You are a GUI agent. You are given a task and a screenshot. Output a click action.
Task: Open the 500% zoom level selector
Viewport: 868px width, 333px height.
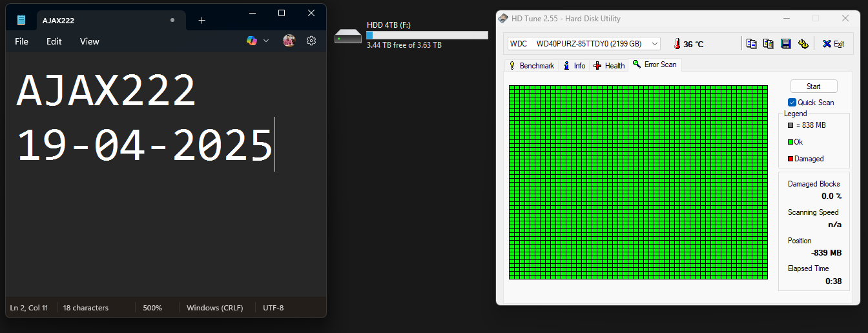152,308
